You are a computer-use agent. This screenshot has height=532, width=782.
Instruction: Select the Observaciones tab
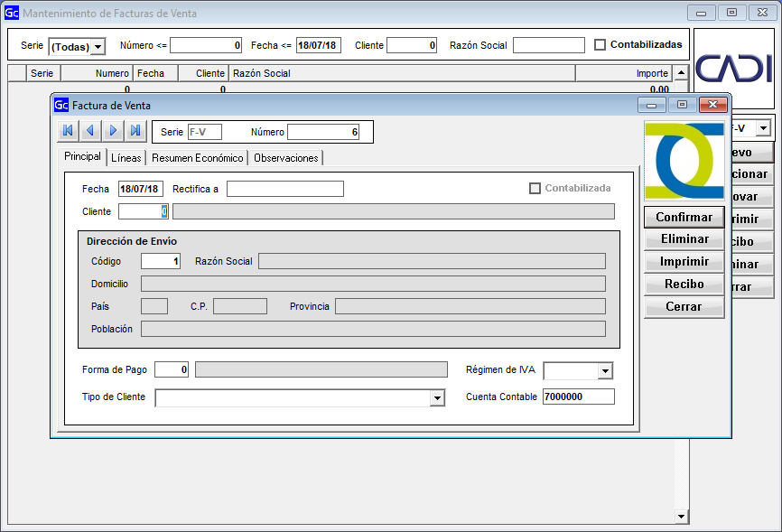285,158
